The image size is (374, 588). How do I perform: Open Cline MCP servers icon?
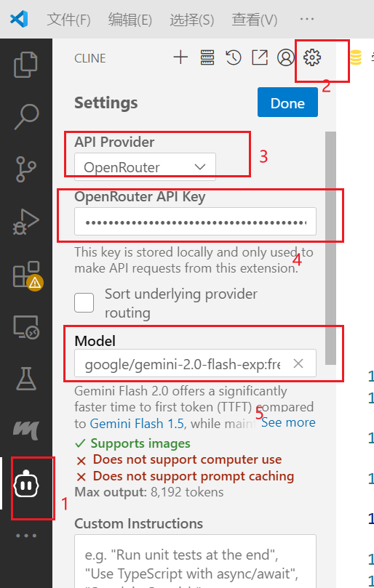207,57
